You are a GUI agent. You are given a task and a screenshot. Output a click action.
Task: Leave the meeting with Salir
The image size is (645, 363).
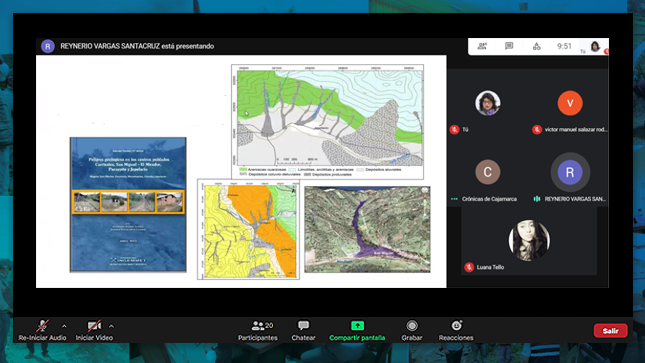point(610,330)
